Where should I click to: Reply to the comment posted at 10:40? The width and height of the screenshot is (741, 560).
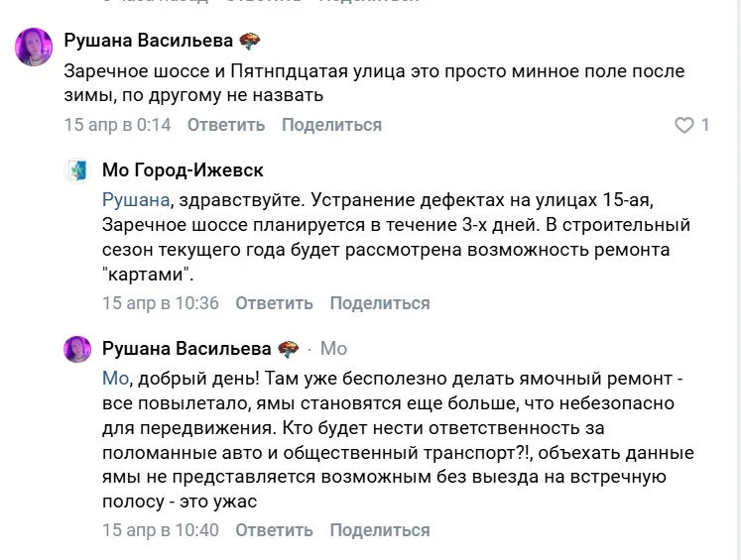[274, 530]
